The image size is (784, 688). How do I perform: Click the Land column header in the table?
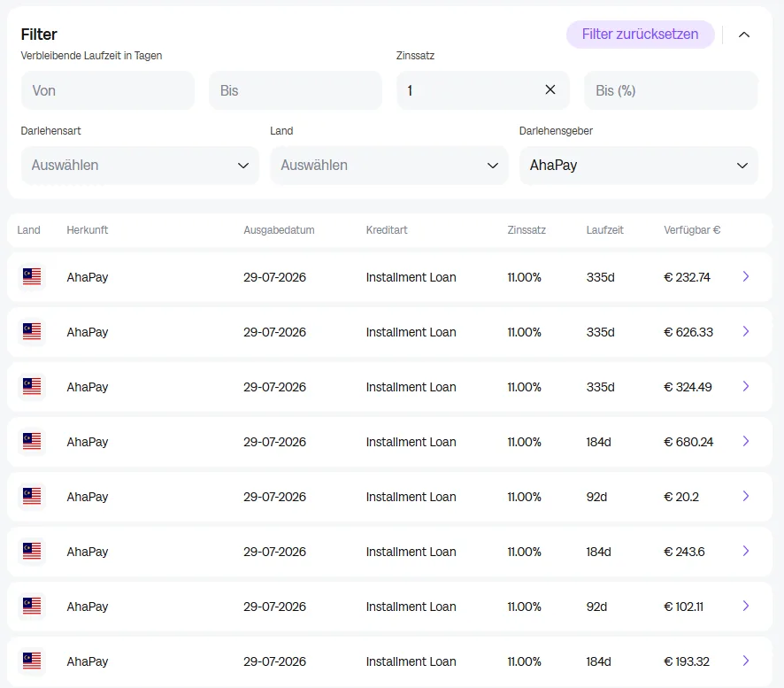28,230
